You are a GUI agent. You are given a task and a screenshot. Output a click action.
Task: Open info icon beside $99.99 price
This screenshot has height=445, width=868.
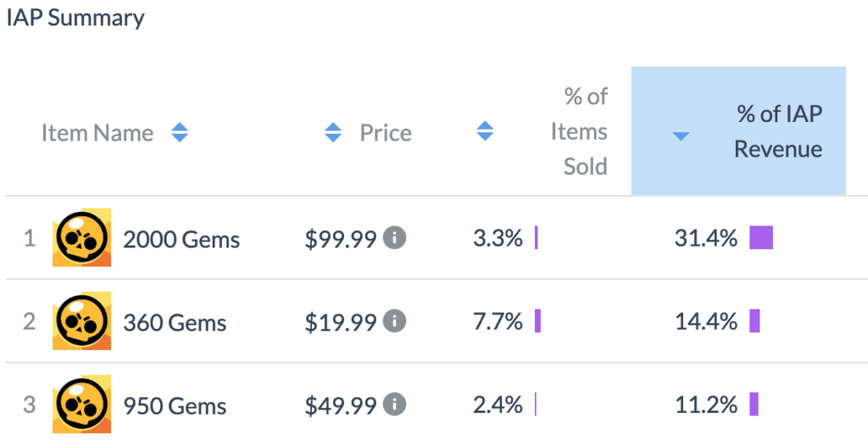point(395,237)
